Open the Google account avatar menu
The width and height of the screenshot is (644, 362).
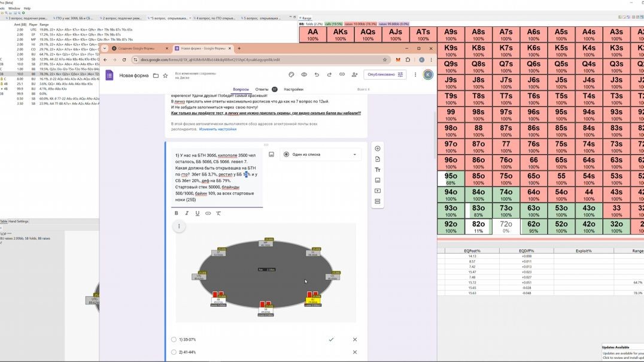(x=428, y=74)
